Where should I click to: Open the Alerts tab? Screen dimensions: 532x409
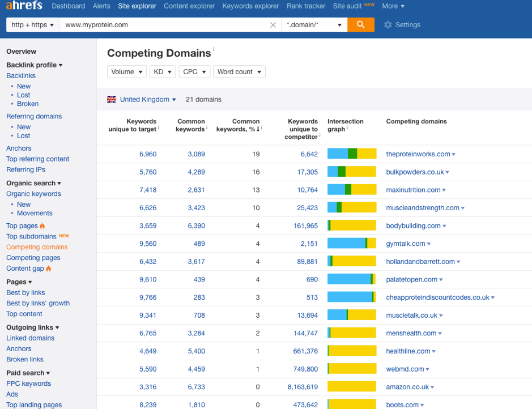pyautogui.click(x=101, y=6)
